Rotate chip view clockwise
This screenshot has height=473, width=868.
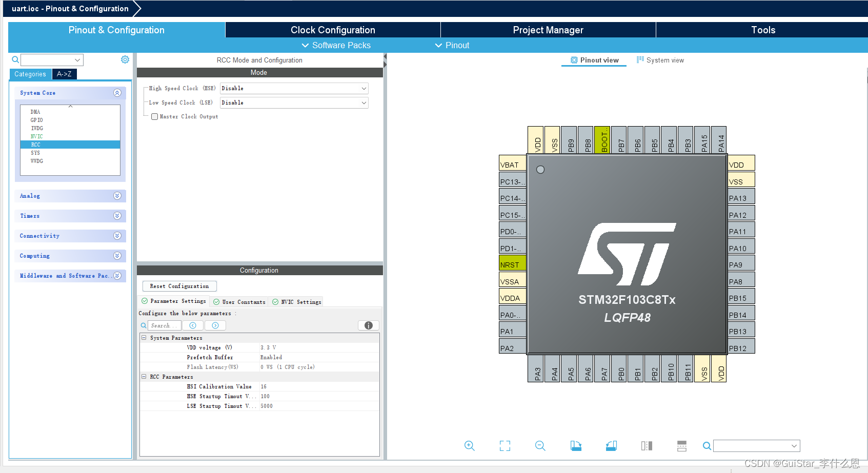(576, 446)
